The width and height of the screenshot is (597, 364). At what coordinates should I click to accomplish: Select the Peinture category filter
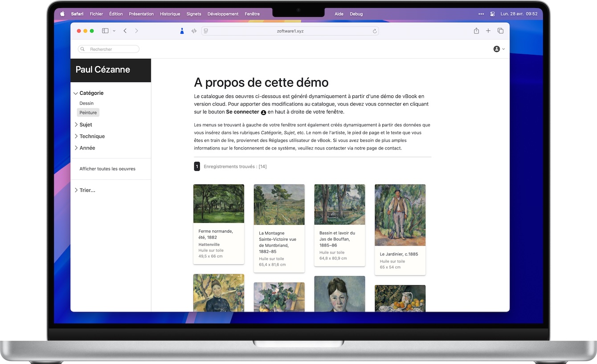click(88, 113)
